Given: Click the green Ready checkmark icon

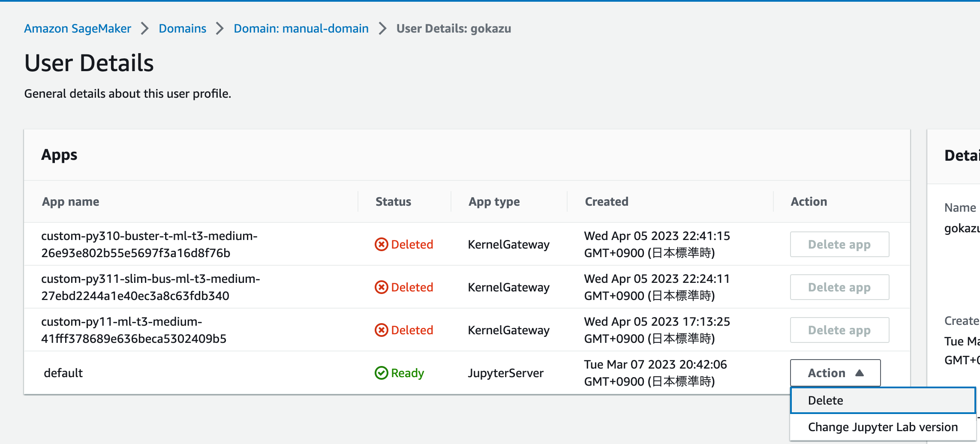Looking at the screenshot, I should pos(381,373).
